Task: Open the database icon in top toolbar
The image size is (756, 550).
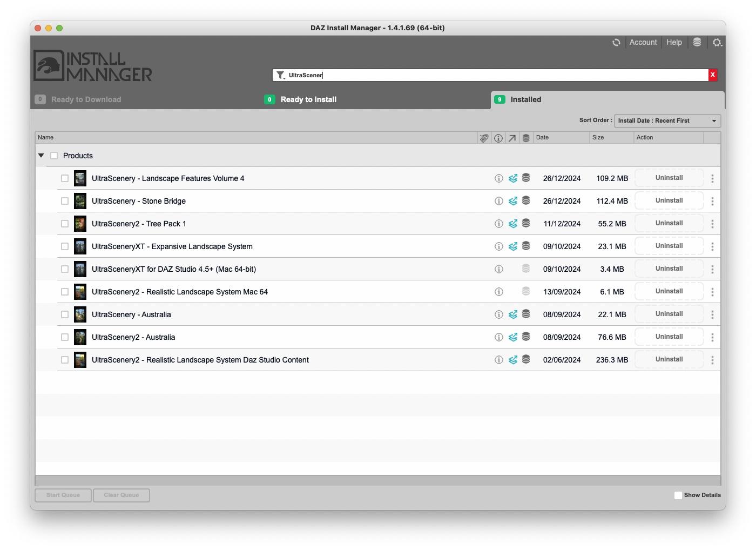Action: pos(697,42)
